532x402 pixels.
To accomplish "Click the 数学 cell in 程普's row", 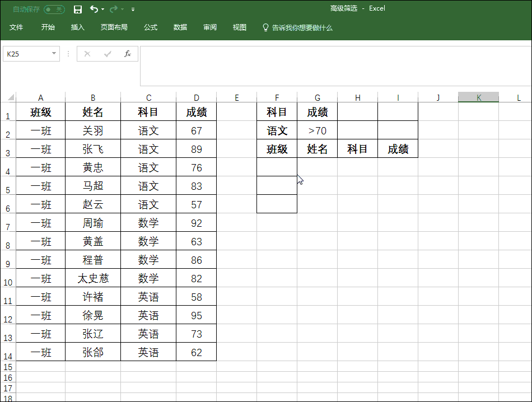I will point(148,260).
